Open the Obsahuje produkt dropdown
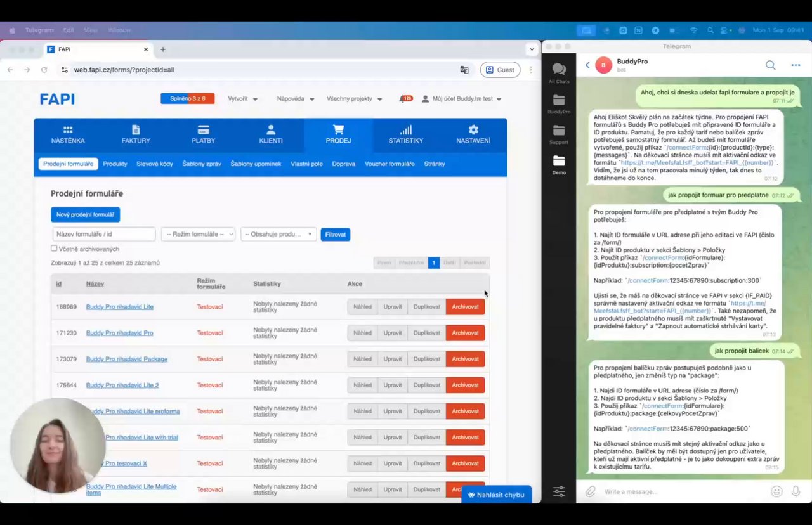The width and height of the screenshot is (812, 525). point(278,234)
